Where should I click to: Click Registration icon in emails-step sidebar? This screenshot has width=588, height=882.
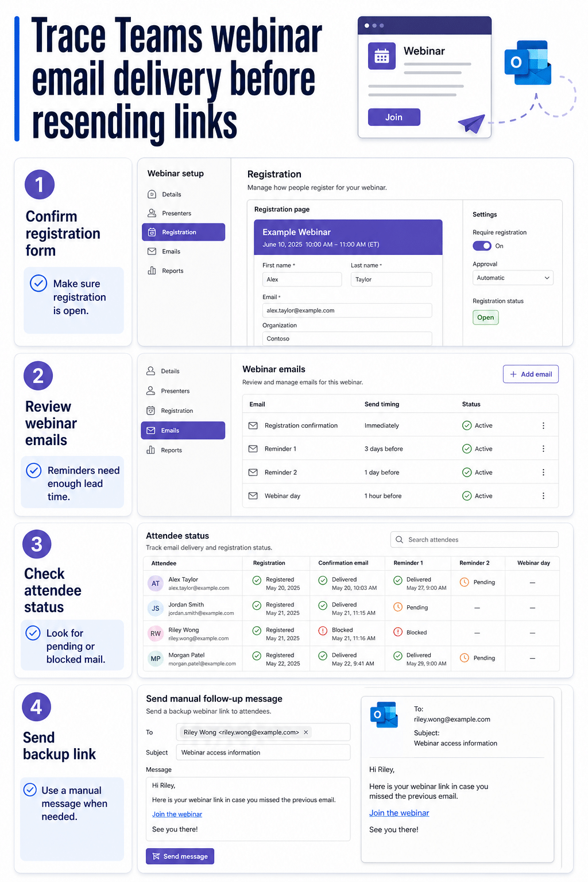[x=150, y=411]
